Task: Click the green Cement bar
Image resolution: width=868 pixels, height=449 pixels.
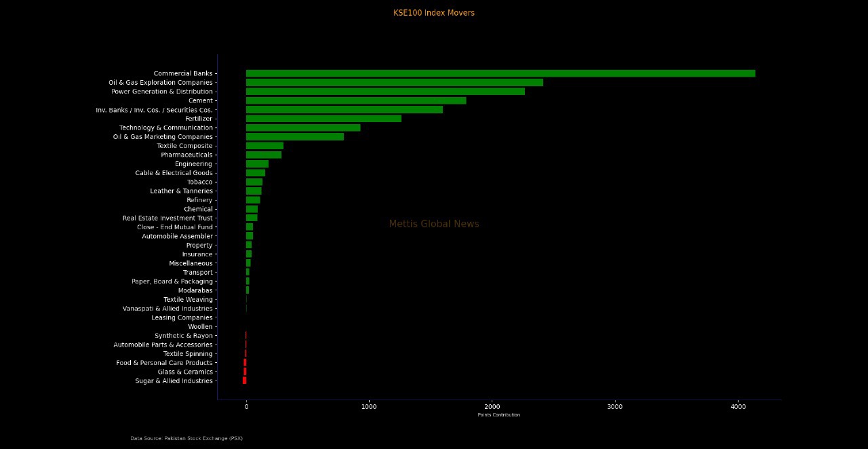Action: (x=356, y=100)
